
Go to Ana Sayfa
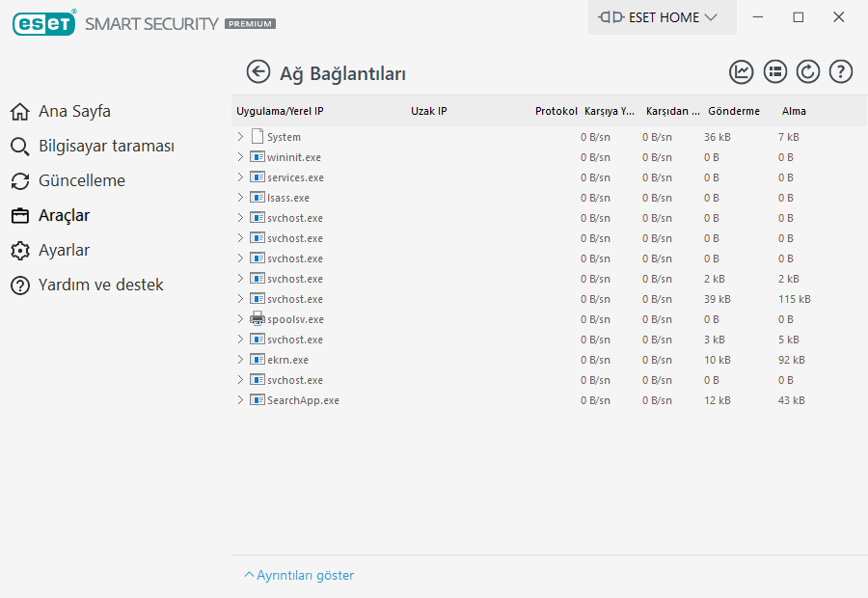pos(74,112)
